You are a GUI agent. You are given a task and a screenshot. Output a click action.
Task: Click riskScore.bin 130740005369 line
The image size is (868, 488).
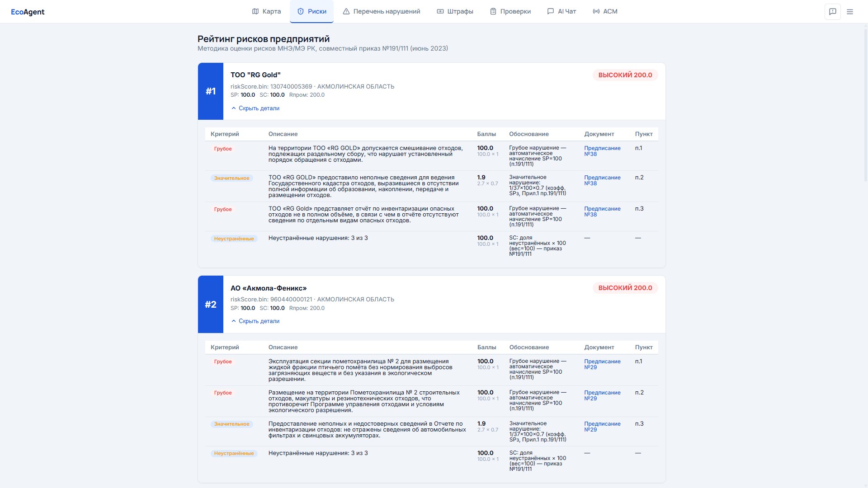tap(312, 86)
